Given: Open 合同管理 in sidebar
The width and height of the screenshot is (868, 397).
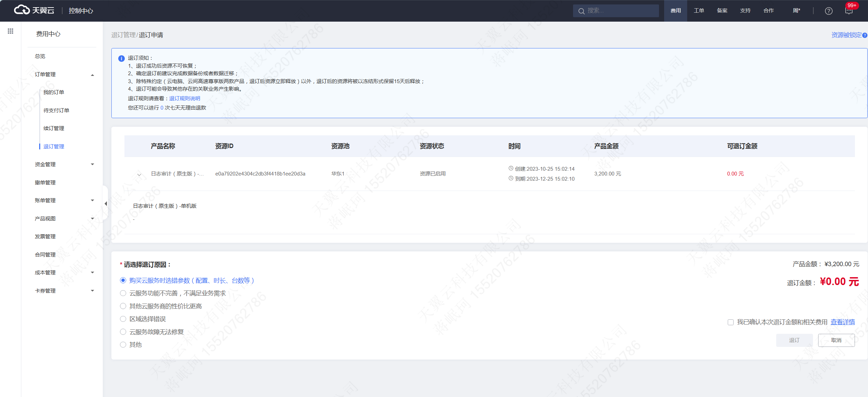Looking at the screenshot, I should point(45,254).
